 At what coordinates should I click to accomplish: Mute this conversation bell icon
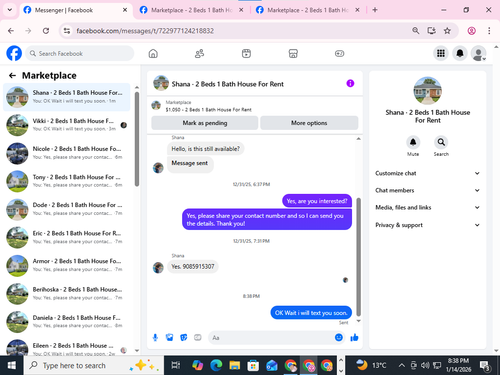click(x=413, y=142)
